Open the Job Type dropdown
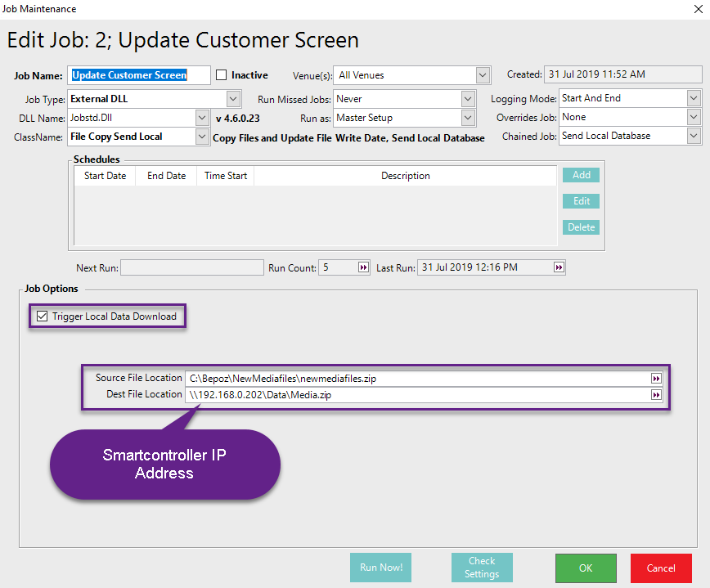This screenshot has height=588, width=710. (x=233, y=99)
